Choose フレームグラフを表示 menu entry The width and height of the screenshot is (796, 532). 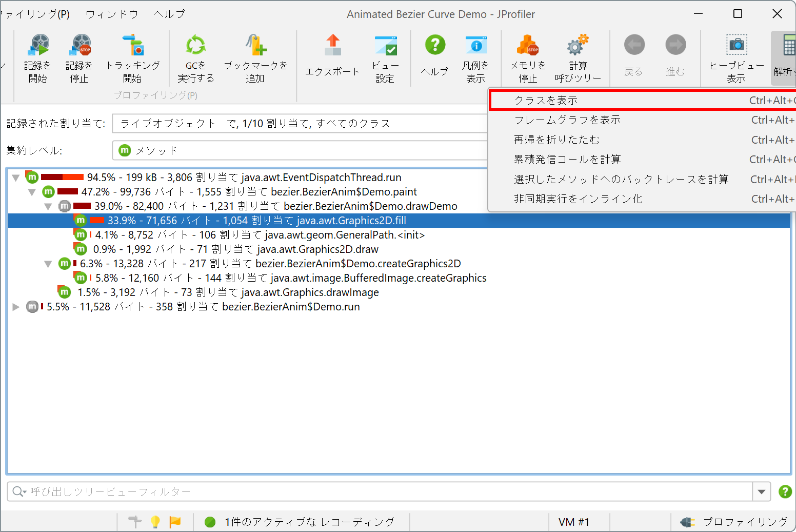coord(643,120)
